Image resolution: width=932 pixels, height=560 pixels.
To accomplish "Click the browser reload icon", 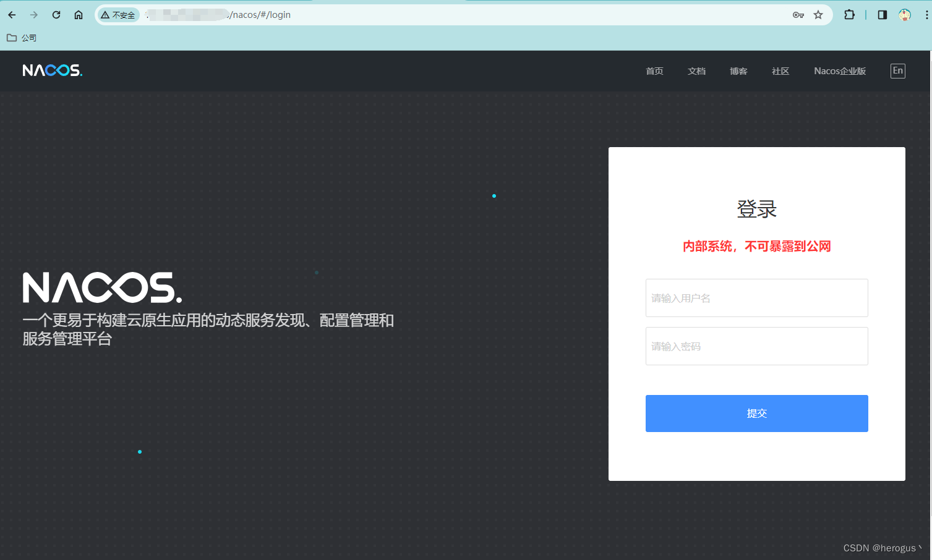I will 56,14.
